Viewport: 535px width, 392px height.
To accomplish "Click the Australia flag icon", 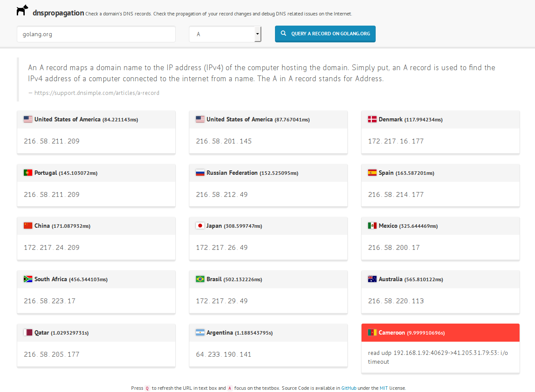I will pyautogui.click(x=372, y=279).
